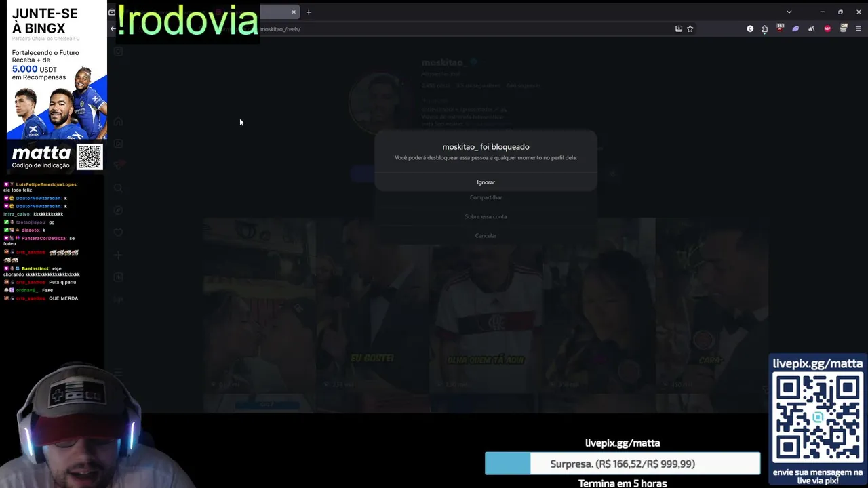Open the white circular C extension

click(750, 28)
